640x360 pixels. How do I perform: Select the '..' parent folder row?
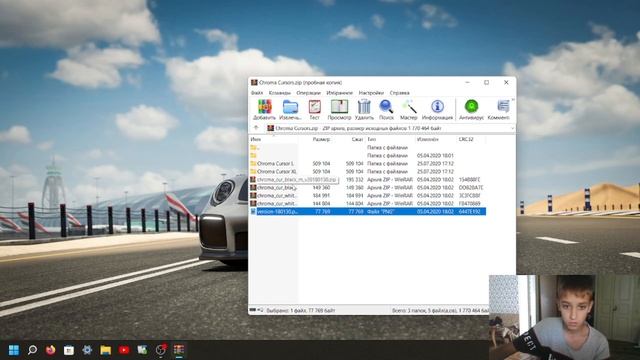pos(367,147)
